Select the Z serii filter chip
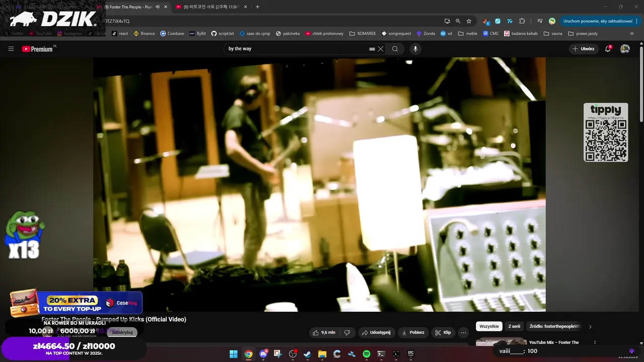Image resolution: width=644 pixels, height=362 pixels. [514, 326]
